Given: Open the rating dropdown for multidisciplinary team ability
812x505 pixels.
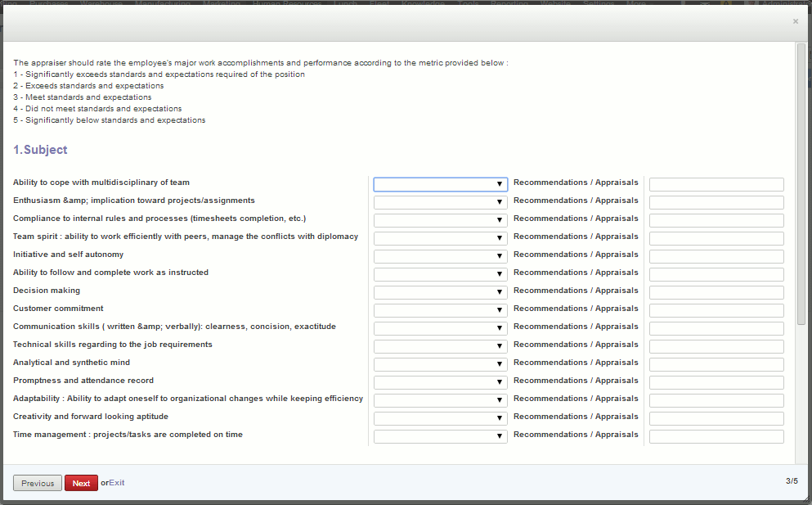Looking at the screenshot, I should (x=440, y=184).
